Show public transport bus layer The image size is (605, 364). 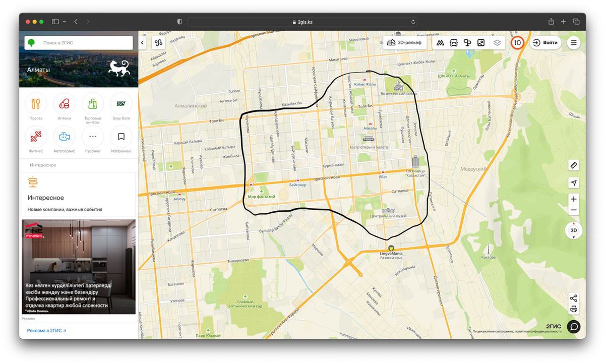click(x=454, y=43)
